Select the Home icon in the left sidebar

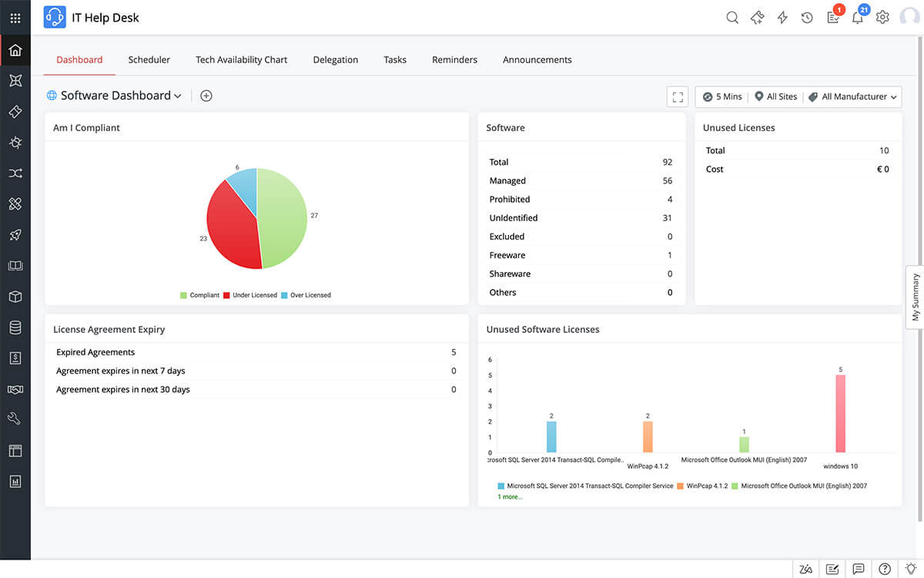coord(15,49)
